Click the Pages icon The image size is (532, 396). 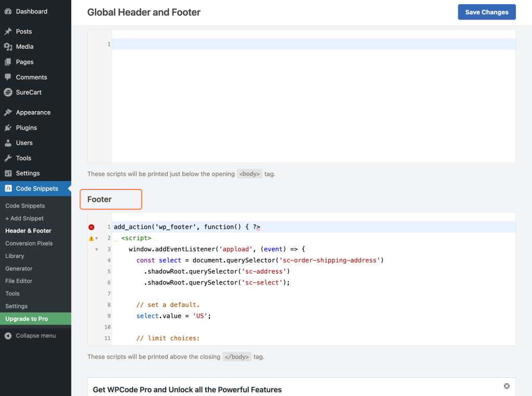(x=7, y=62)
